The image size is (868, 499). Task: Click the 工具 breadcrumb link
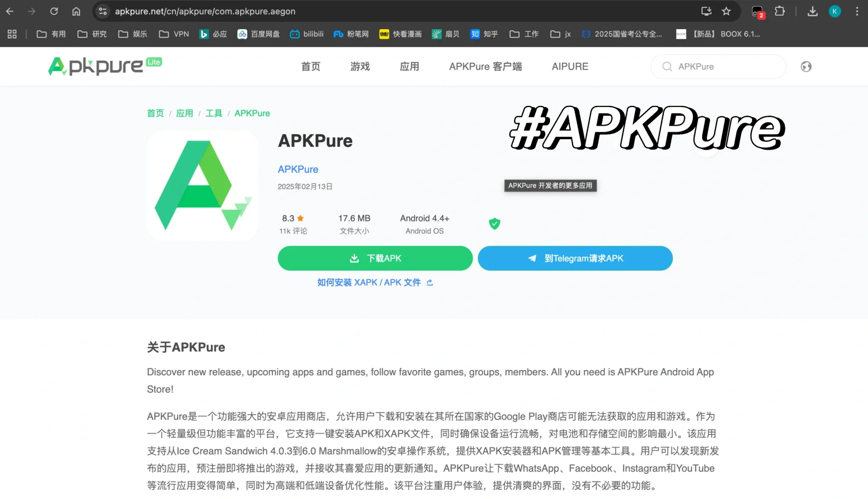(214, 113)
